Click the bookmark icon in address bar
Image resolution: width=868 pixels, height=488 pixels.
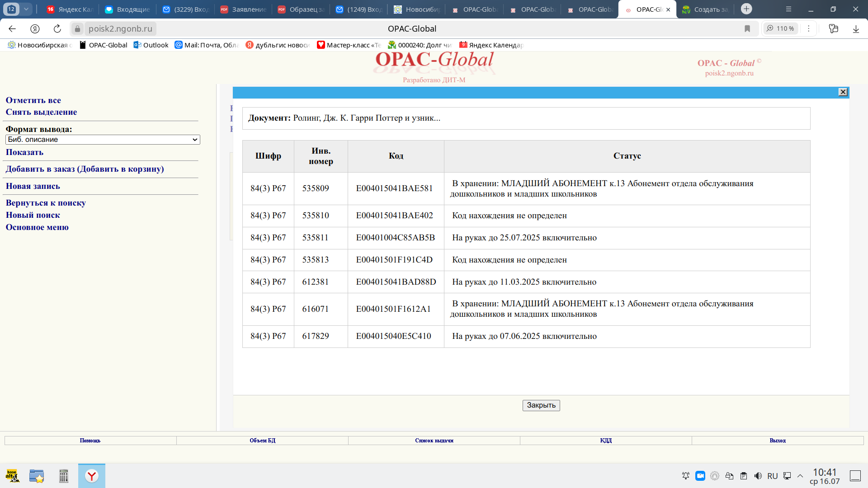coord(747,28)
